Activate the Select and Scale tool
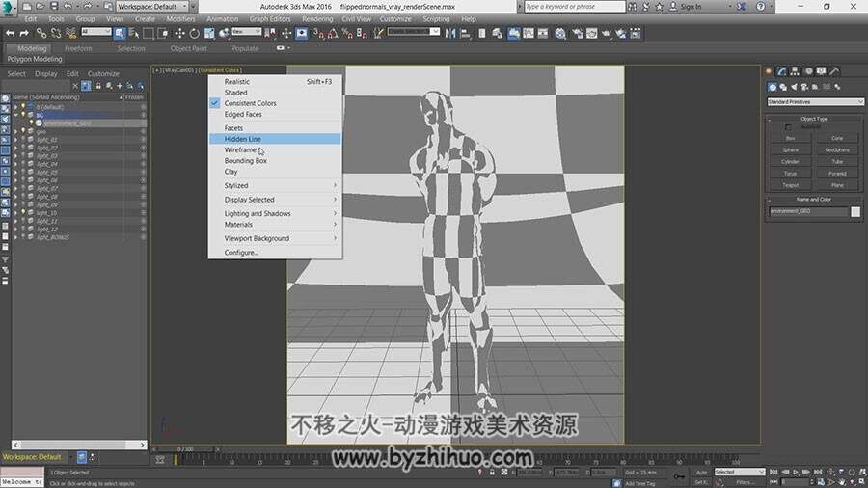Viewport: 868px width, 488px height. pos(209,33)
